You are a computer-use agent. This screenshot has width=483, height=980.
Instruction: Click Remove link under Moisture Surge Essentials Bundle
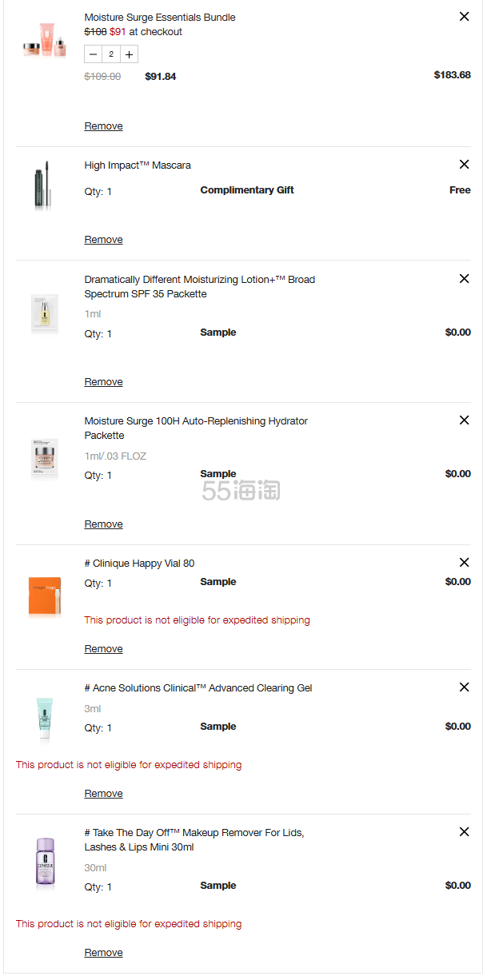[104, 126]
